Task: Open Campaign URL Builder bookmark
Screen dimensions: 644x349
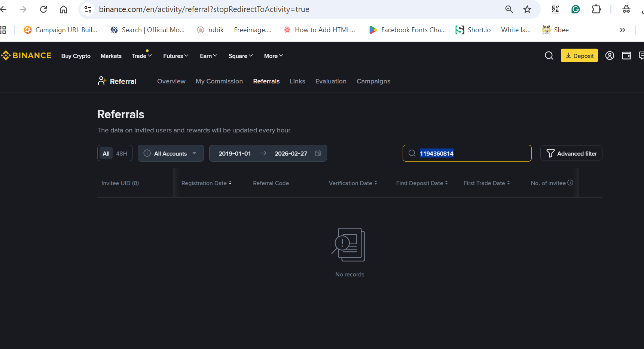Action: (x=60, y=30)
